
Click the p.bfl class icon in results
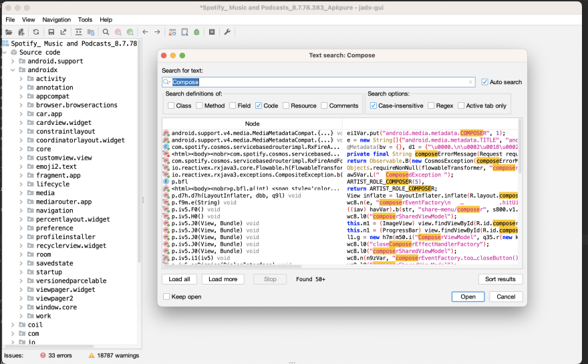point(166,182)
